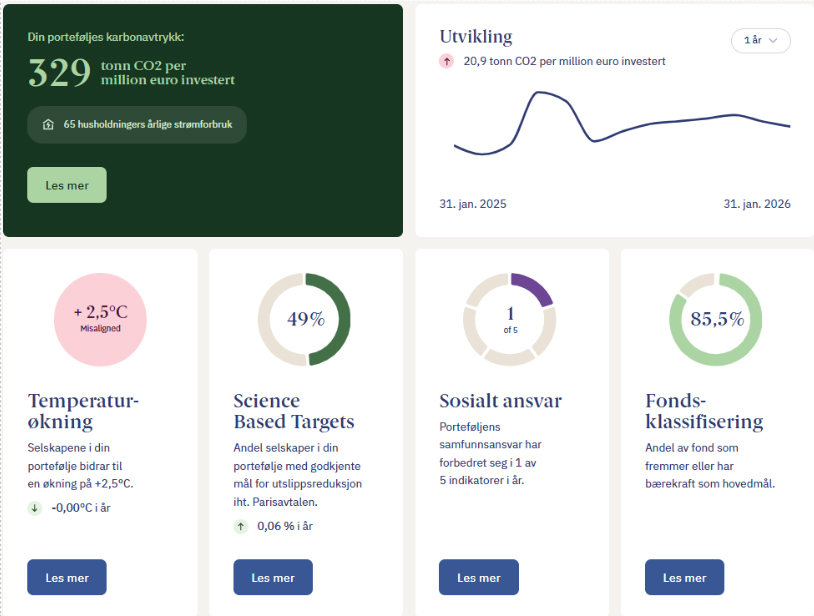Click the green up-arrow icon by 0,06 %

tap(241, 525)
